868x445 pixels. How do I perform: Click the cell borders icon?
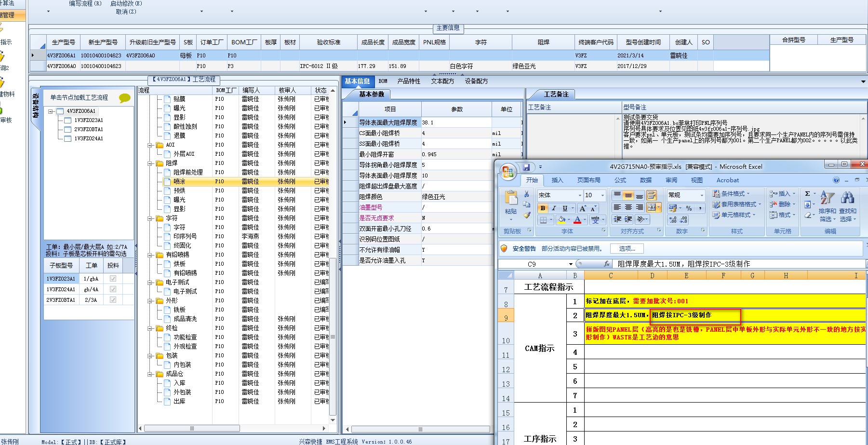click(x=544, y=220)
